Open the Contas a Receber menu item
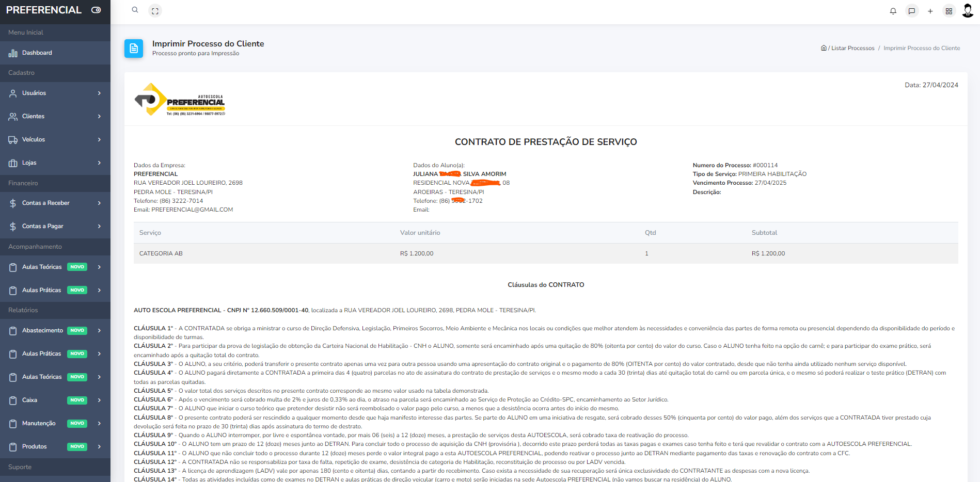Viewport: 980px width, 482px height. (55, 203)
